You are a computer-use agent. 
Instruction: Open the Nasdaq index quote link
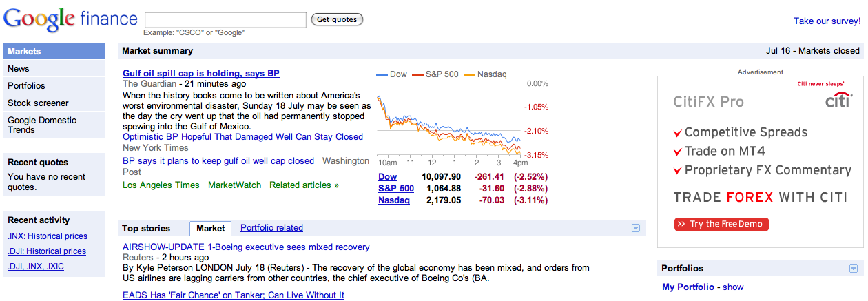coord(393,200)
